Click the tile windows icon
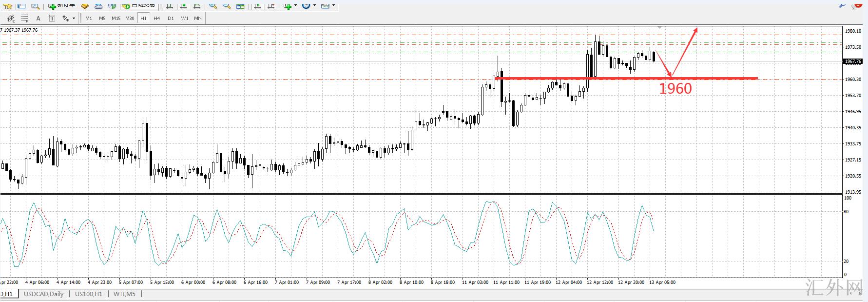 point(241,6)
